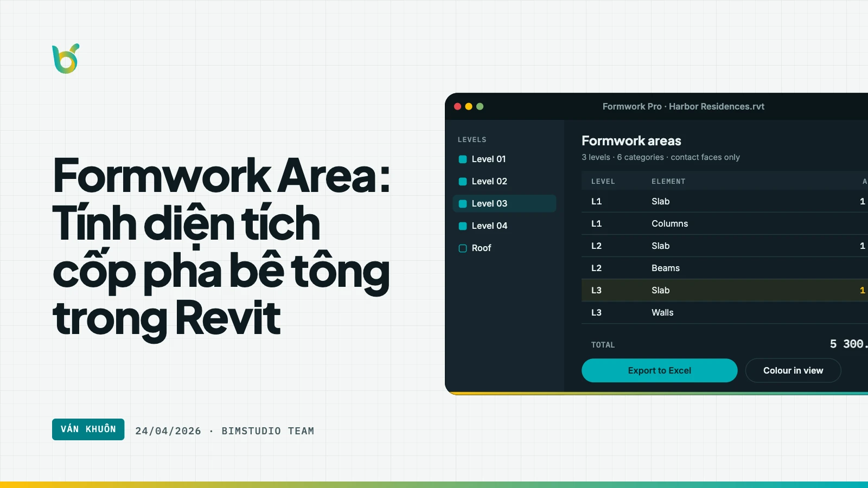Viewport: 868px width, 488px height.
Task: Click the Colour in view button
Action: (793, 370)
